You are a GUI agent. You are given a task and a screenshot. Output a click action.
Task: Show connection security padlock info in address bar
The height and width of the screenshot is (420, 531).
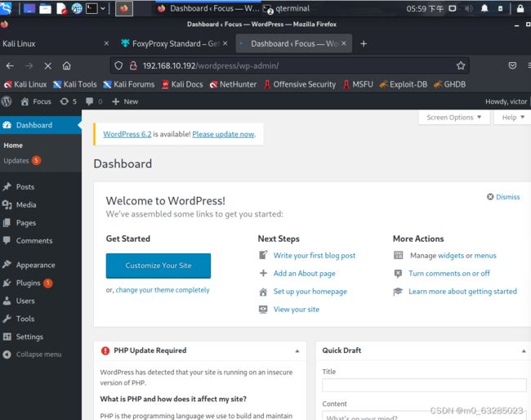(133, 65)
